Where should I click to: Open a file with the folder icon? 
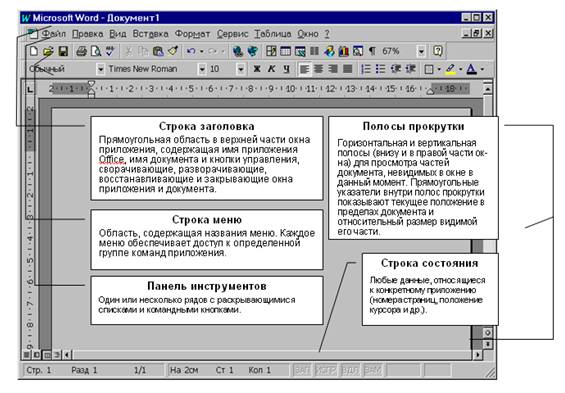pos(48,51)
